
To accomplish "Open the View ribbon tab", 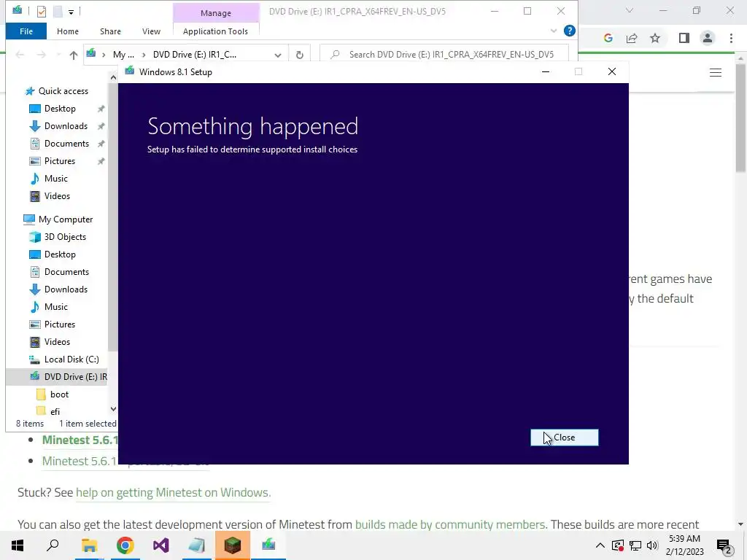I will coord(151,31).
